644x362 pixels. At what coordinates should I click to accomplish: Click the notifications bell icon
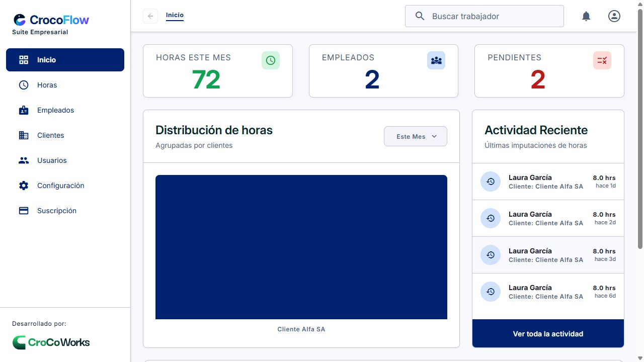tap(586, 16)
